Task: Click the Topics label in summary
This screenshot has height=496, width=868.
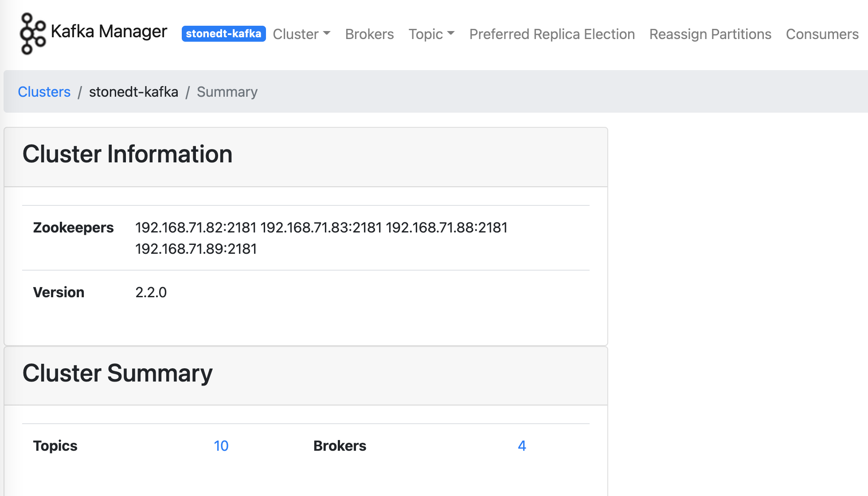Action: (x=55, y=446)
